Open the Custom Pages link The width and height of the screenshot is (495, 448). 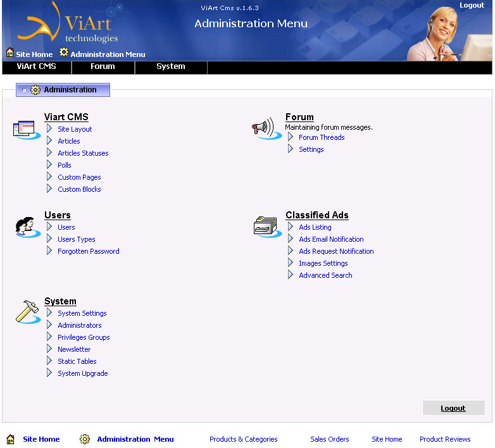click(79, 177)
